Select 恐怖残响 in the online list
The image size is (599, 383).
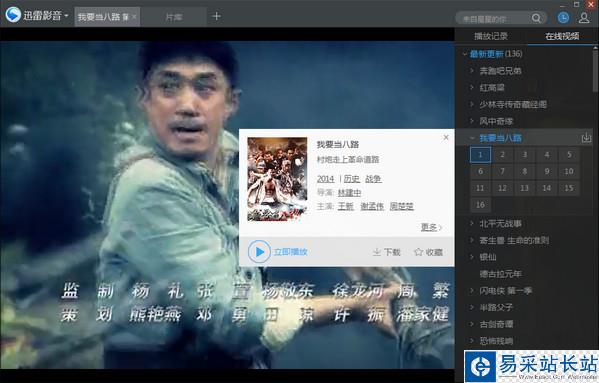(496, 341)
